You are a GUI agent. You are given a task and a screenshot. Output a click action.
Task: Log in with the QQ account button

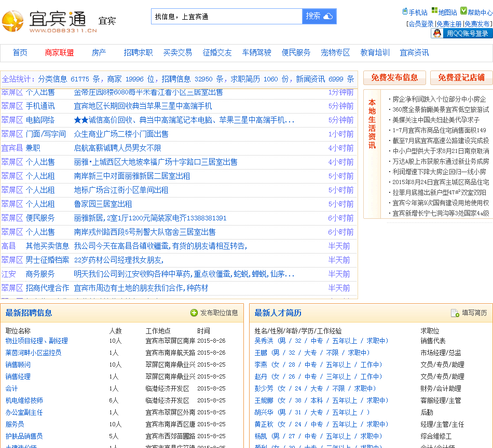tap(461, 33)
